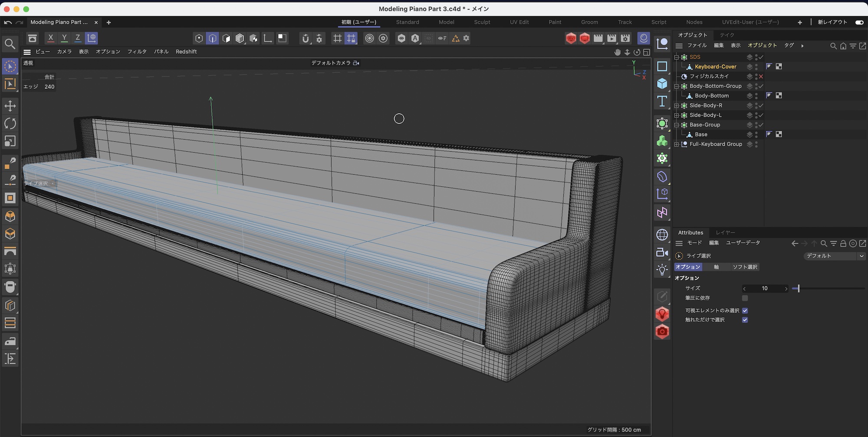Viewport: 868px width, 437px height.
Task: Select the Body-Bottom object in tree
Action: [x=711, y=96]
